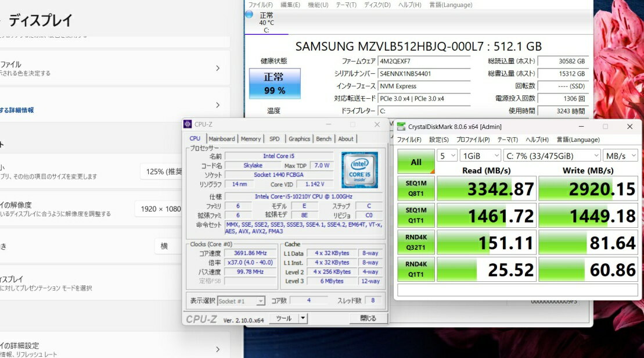Open the C: 7% (33/475GiB) drive dropdown
This screenshot has width=644, height=358.
(552, 156)
